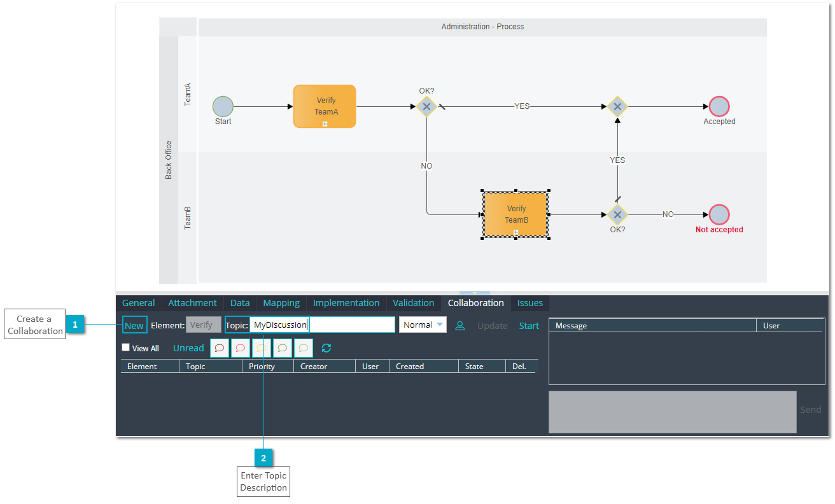Expand the Verify TeamA subprocess plus marker
Image resolution: width=835 pixels, height=504 pixels.
325,124
